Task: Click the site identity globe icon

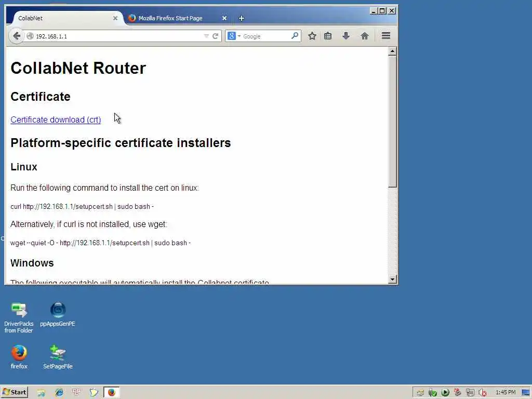Action: point(30,36)
